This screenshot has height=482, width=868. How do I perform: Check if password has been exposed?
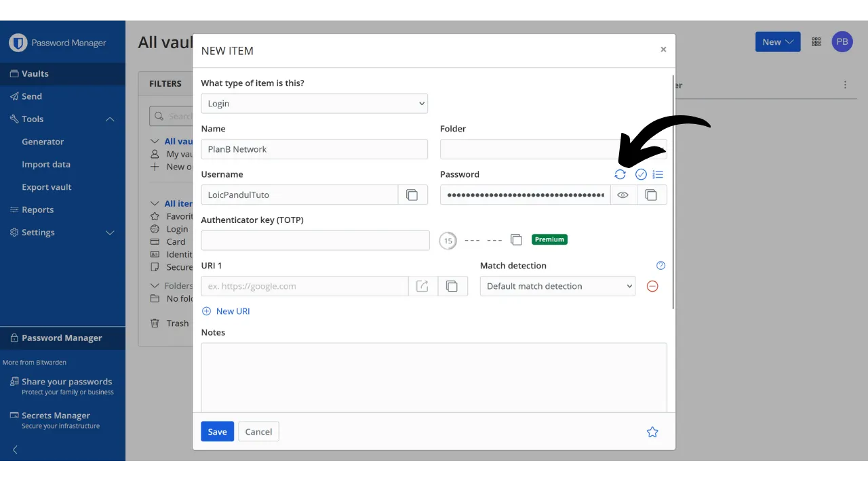point(641,174)
